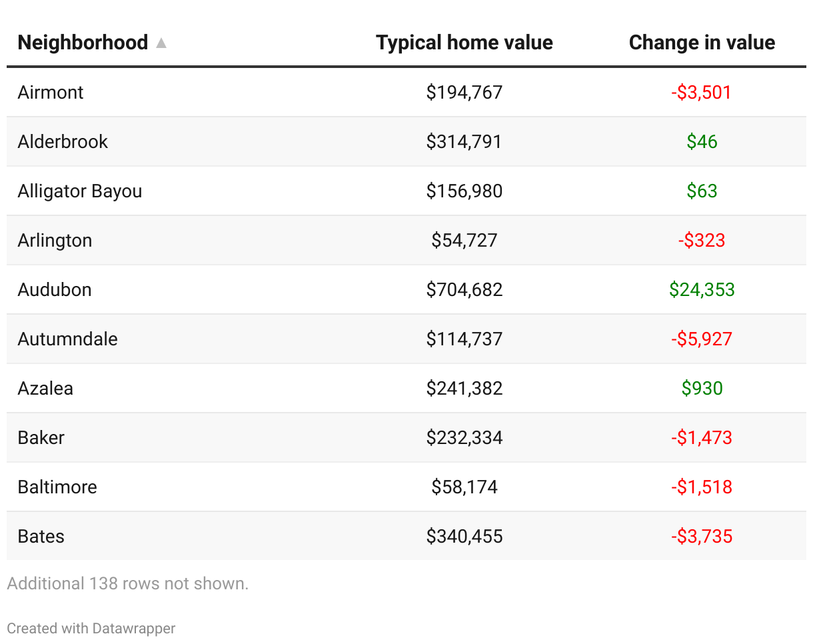Click the Arlington neighborhood entry
Image resolution: width=813 pixels, height=644 pixels.
pyautogui.click(x=55, y=240)
